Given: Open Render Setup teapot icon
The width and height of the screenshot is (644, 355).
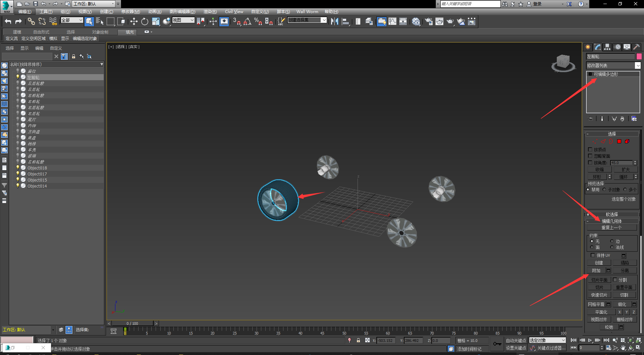Looking at the screenshot, I should [x=428, y=22].
